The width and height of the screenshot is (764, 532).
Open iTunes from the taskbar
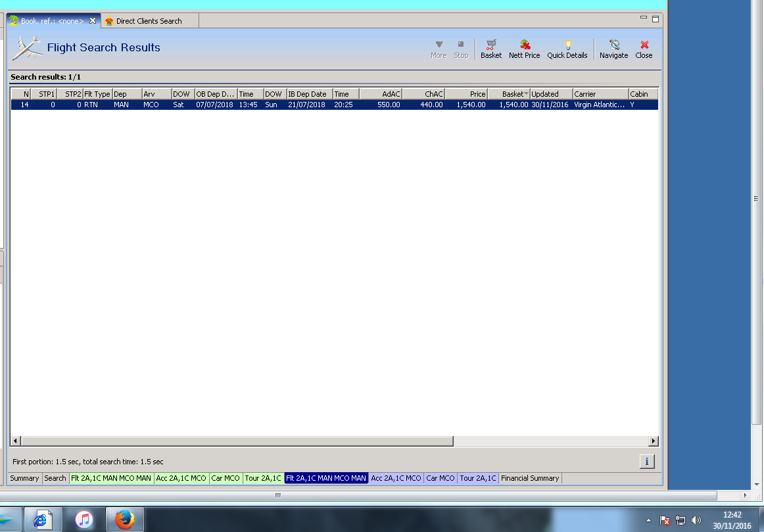[84, 520]
